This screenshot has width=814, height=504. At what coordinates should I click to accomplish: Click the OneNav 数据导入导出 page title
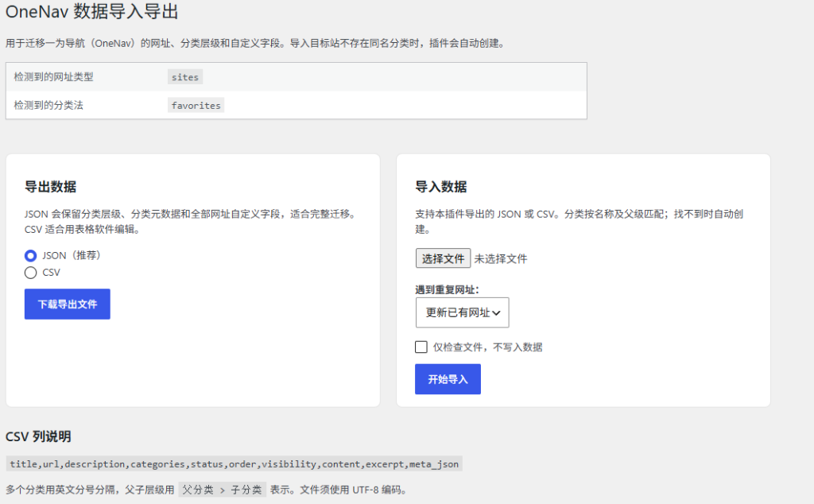coord(92,11)
